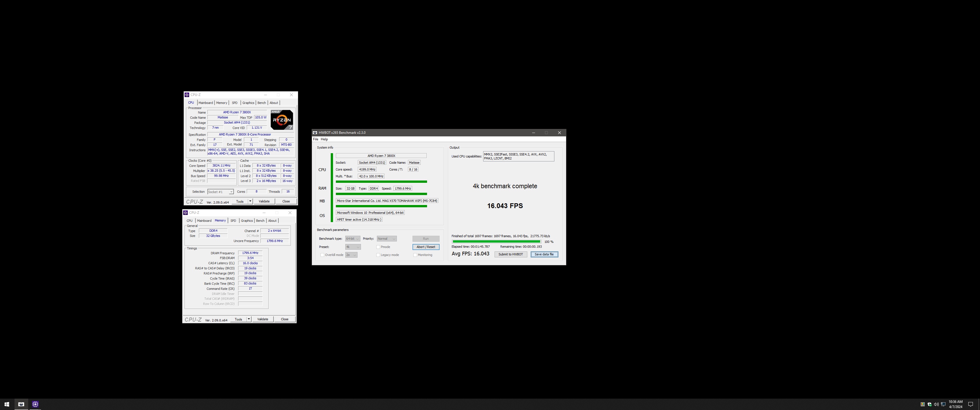980x410 pixels.
Task: Click HWBOT x265 taskbar icon
Action: 21,404
